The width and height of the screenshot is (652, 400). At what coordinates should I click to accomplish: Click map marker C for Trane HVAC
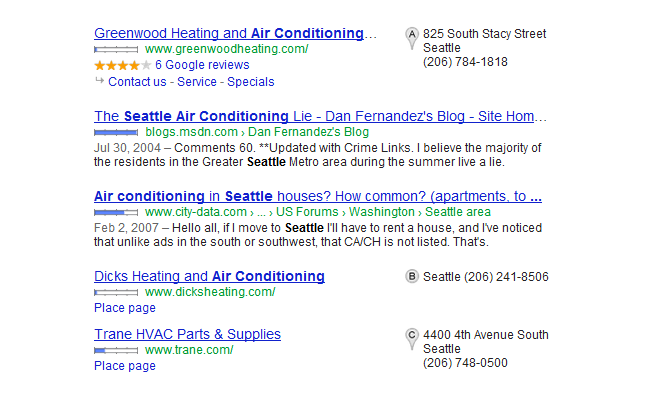tap(411, 338)
